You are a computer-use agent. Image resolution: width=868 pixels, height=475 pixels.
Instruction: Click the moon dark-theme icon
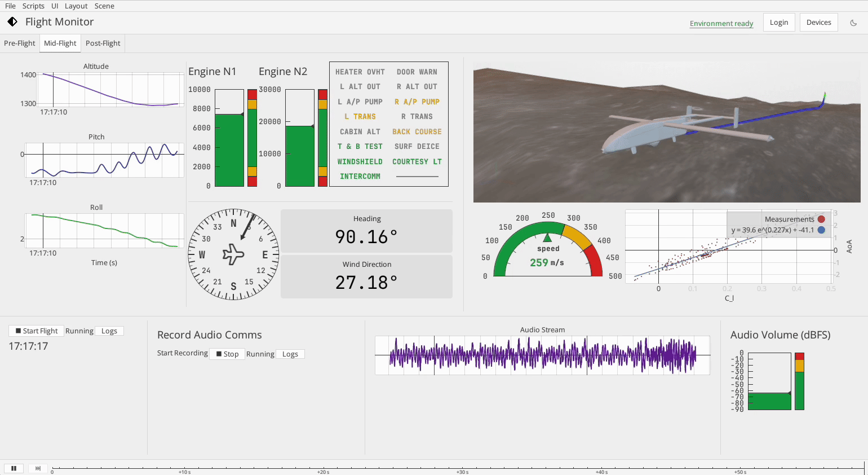pyautogui.click(x=854, y=22)
